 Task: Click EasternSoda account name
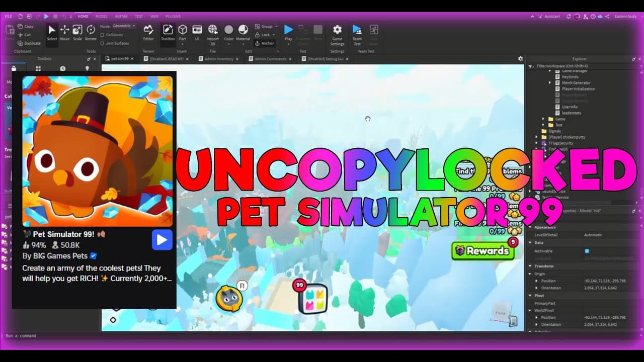(625, 16)
